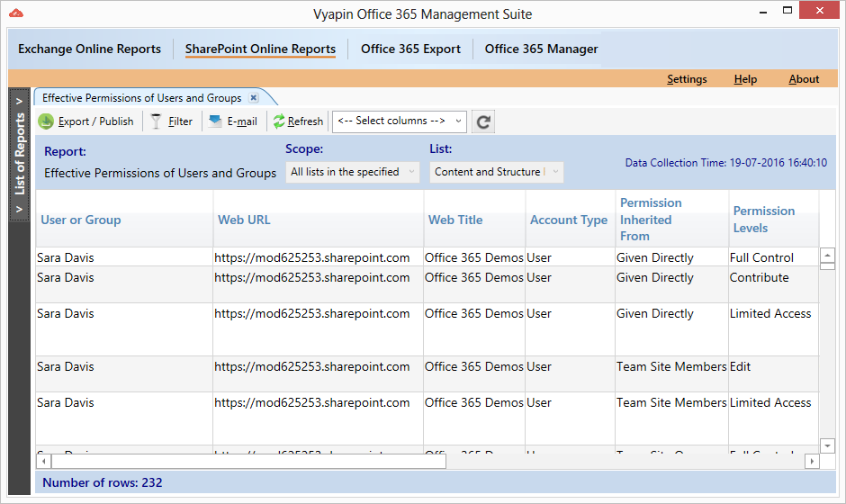Screen dimensions: 846x504
Task: Click the reset columns circular arrow button
Action: point(483,121)
